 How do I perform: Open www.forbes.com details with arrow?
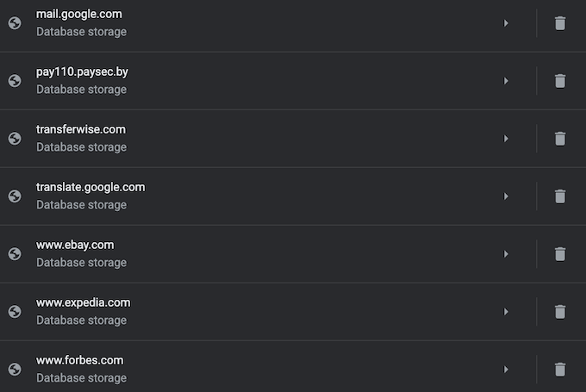tap(506, 370)
